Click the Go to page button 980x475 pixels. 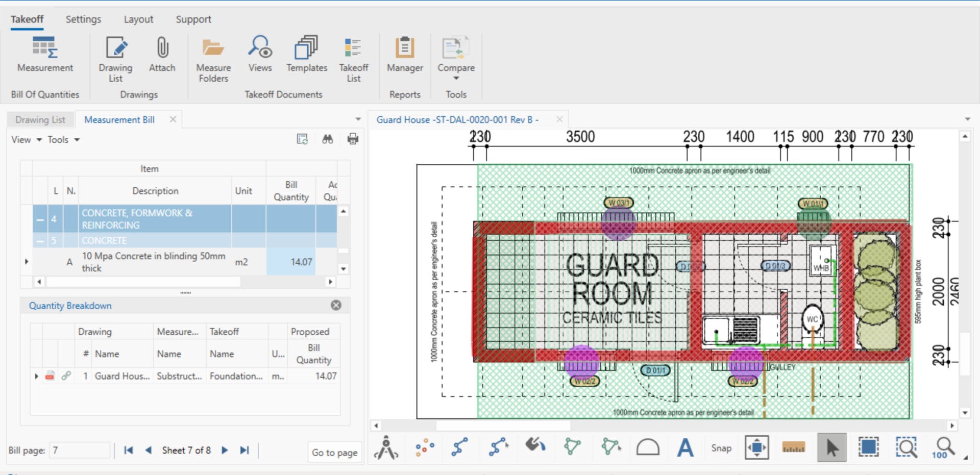pos(334,452)
